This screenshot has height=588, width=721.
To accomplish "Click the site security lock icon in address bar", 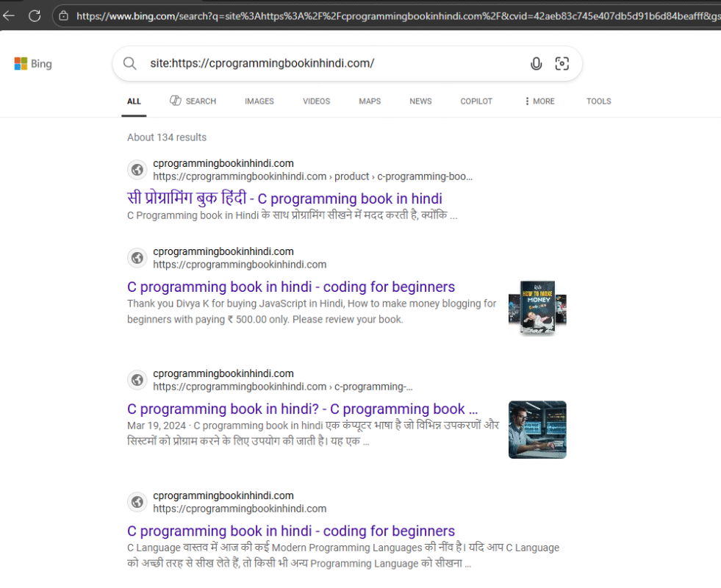I will click(x=62, y=15).
